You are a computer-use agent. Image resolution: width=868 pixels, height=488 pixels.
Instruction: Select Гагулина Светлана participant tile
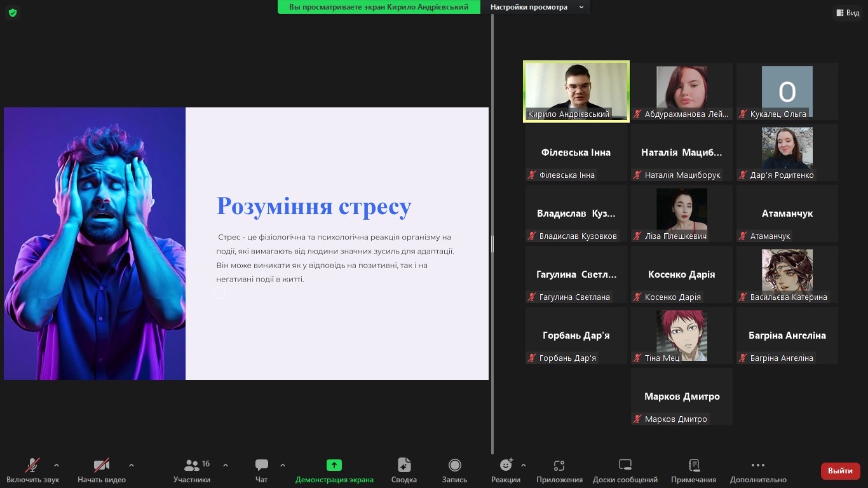[576, 274]
